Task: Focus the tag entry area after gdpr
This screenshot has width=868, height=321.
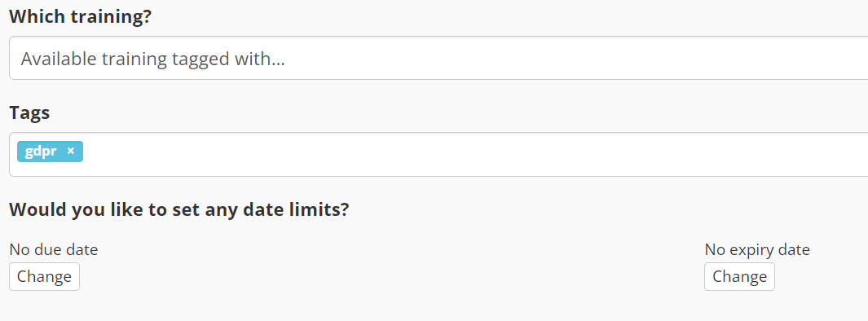Action: 476,155
